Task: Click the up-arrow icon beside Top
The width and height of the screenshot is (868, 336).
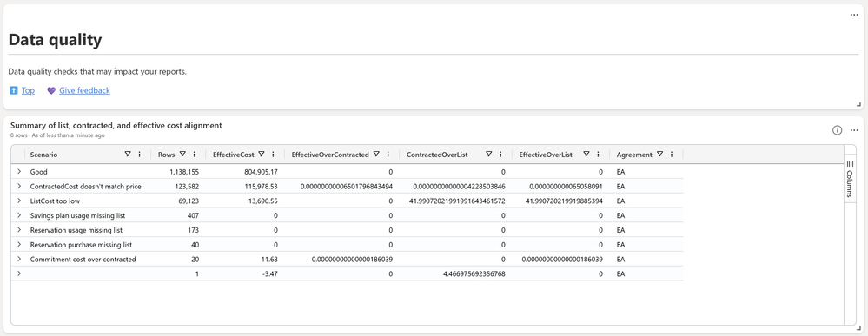Action: pos(14,91)
